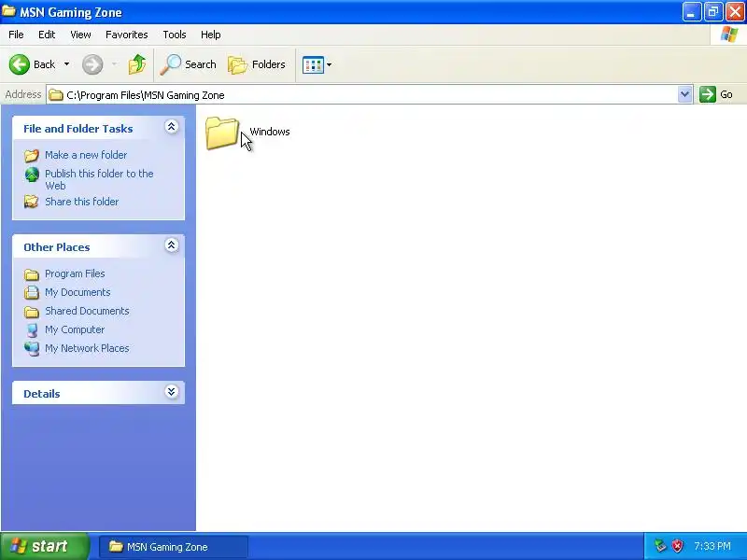Click the folder icon in address bar
The width and height of the screenshot is (747, 560).
tap(56, 95)
